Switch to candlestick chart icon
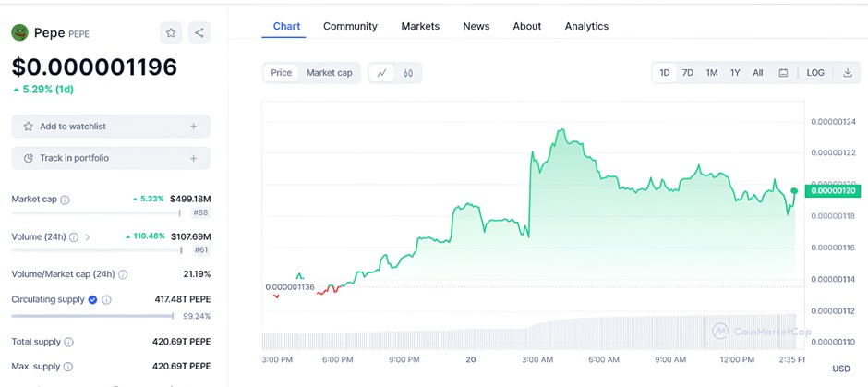Image resolution: width=868 pixels, height=387 pixels. pos(407,73)
